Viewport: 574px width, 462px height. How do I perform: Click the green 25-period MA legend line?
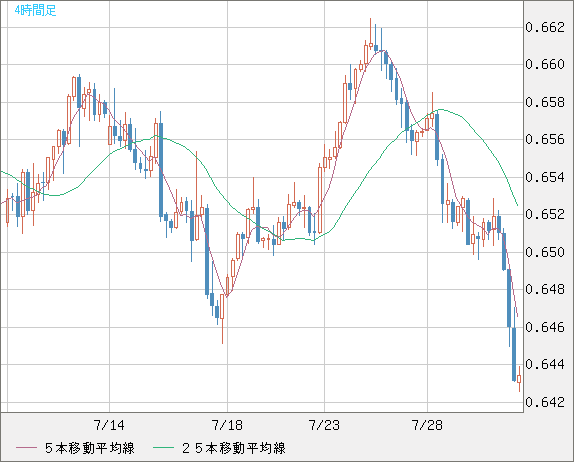(163, 448)
